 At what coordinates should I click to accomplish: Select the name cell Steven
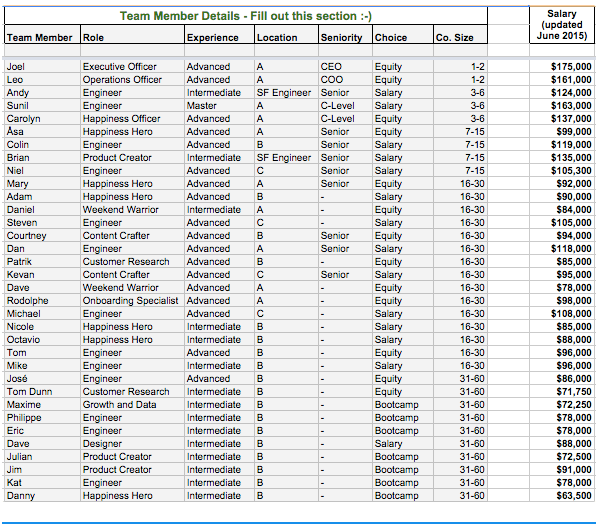click(42, 223)
